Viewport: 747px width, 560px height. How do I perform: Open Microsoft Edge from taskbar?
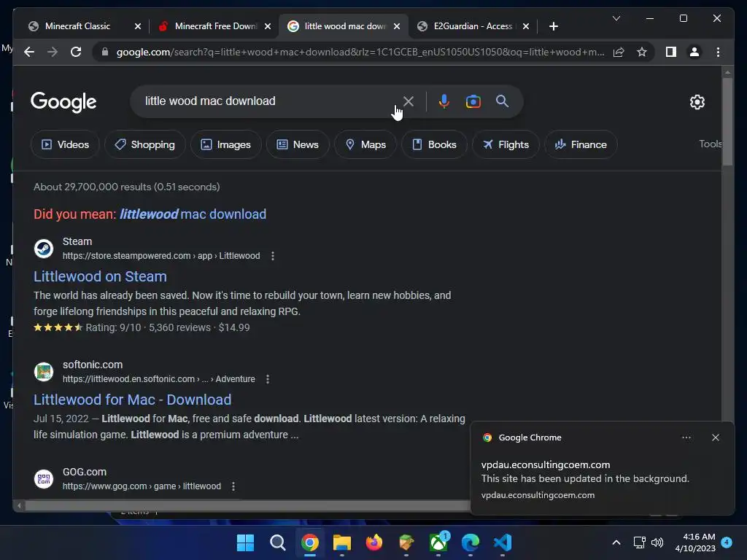[471, 542]
